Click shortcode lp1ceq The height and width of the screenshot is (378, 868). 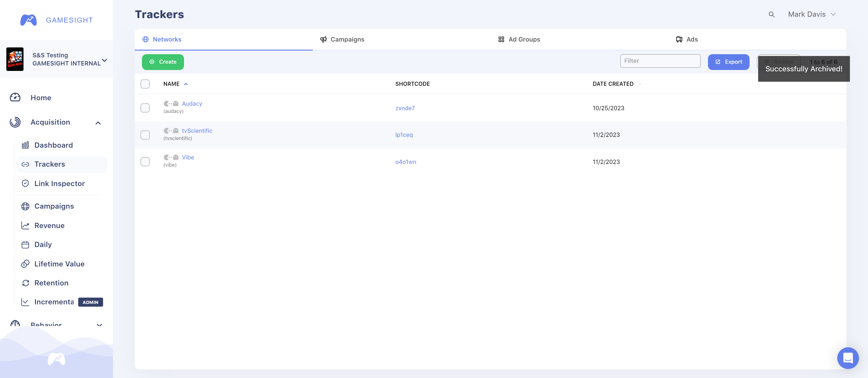click(404, 135)
